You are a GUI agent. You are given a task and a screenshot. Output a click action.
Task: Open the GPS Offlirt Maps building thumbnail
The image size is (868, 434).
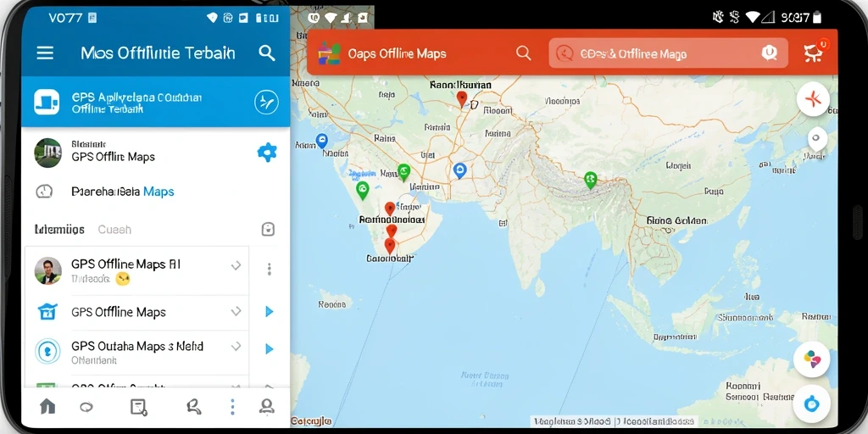[47, 153]
